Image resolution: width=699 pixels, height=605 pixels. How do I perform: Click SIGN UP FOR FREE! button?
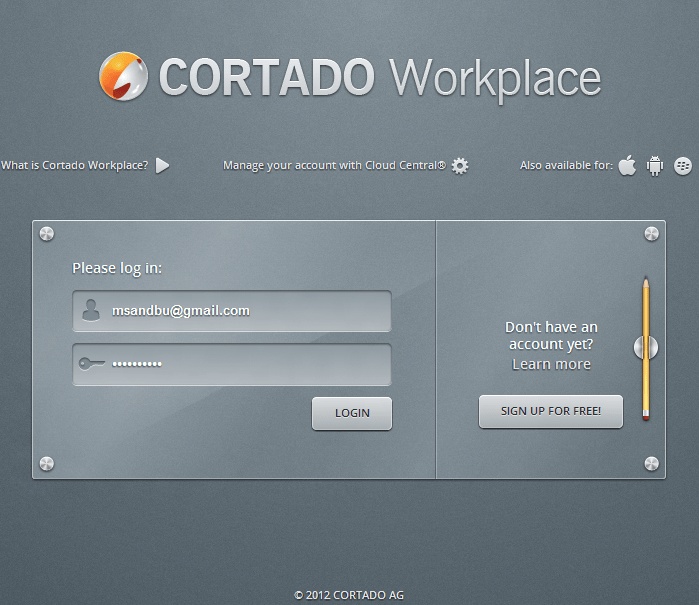pos(551,411)
